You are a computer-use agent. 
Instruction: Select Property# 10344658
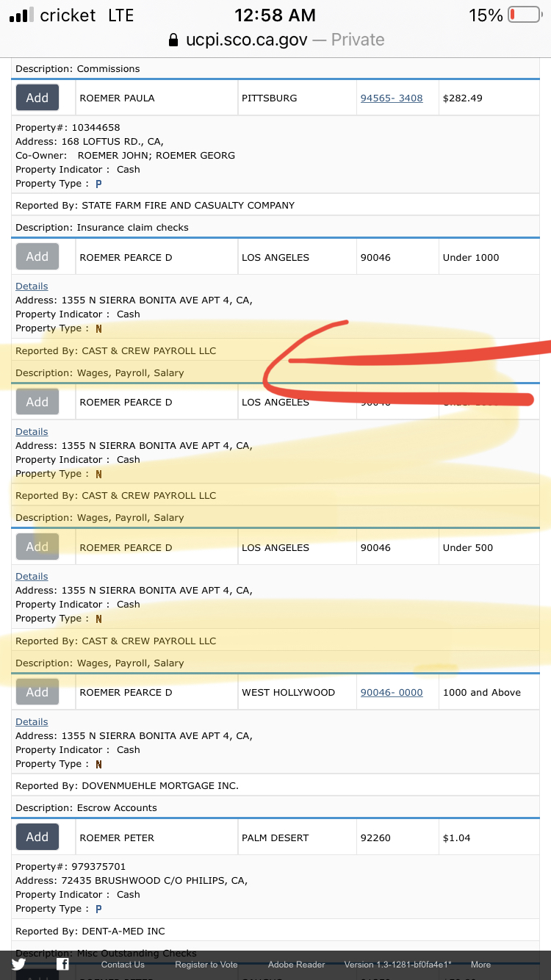(68, 127)
